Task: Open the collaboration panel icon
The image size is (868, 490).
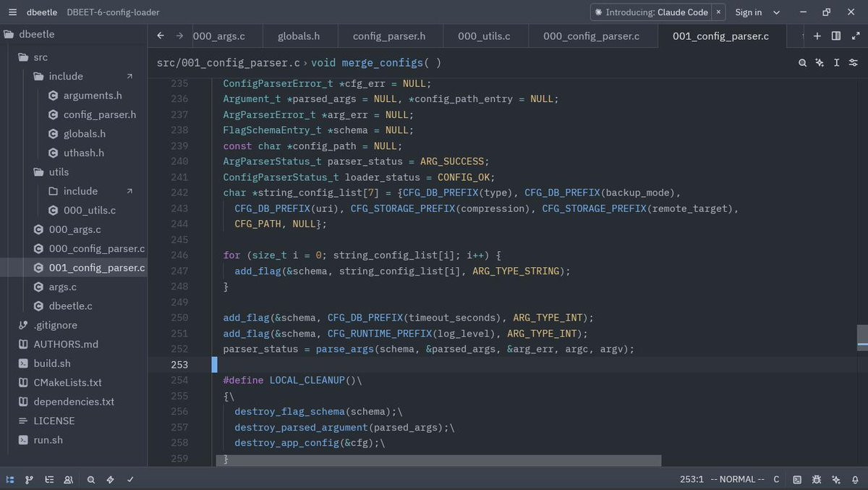Action: (68, 479)
